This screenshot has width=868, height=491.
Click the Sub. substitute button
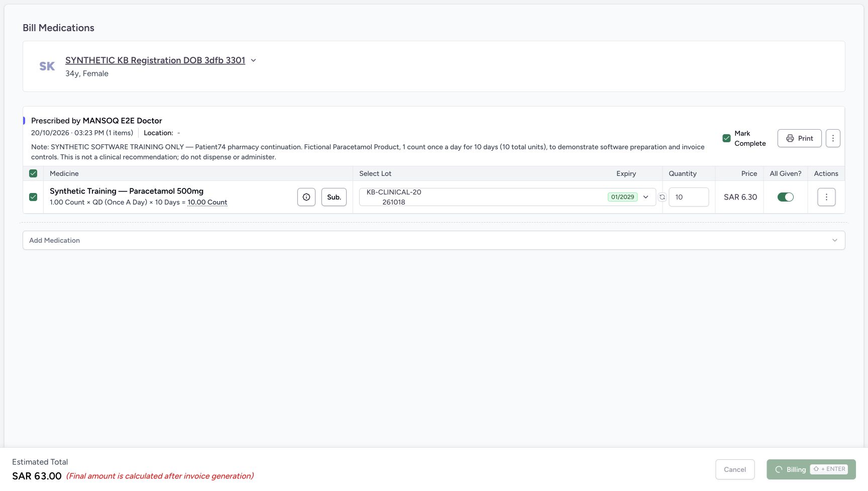(x=334, y=197)
